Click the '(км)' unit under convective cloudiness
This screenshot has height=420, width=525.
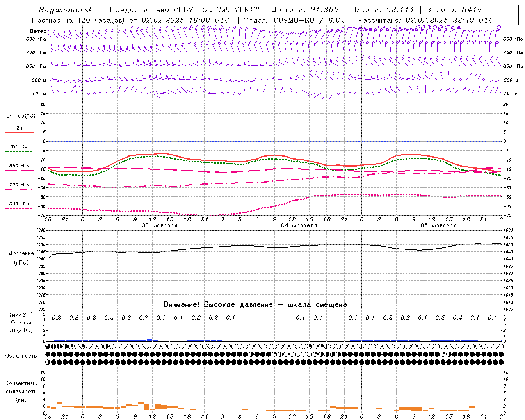click(x=21, y=399)
